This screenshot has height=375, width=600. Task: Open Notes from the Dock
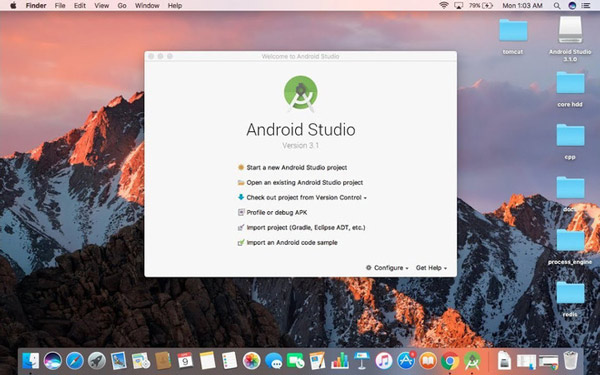(x=207, y=360)
